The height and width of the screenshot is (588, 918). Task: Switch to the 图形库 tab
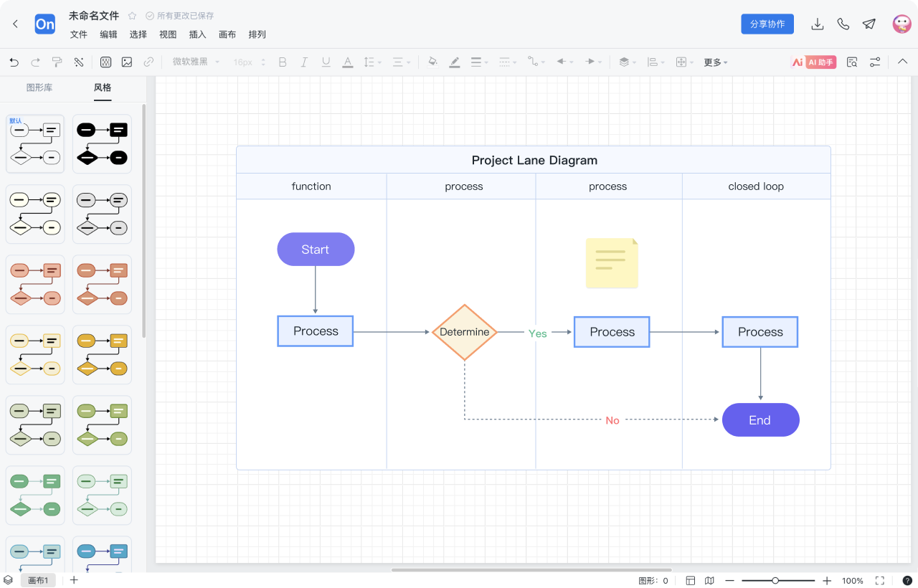(x=39, y=87)
